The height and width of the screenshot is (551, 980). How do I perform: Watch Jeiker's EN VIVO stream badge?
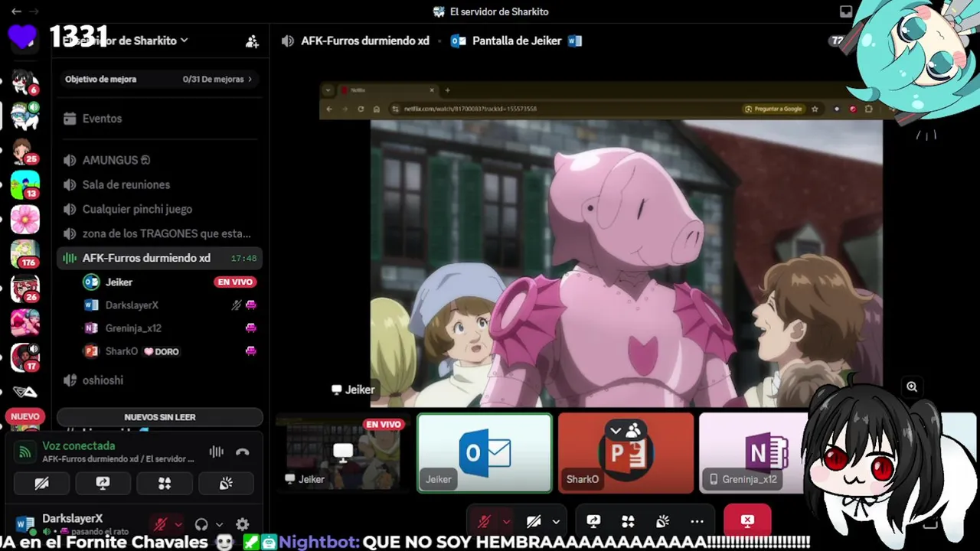pos(235,282)
